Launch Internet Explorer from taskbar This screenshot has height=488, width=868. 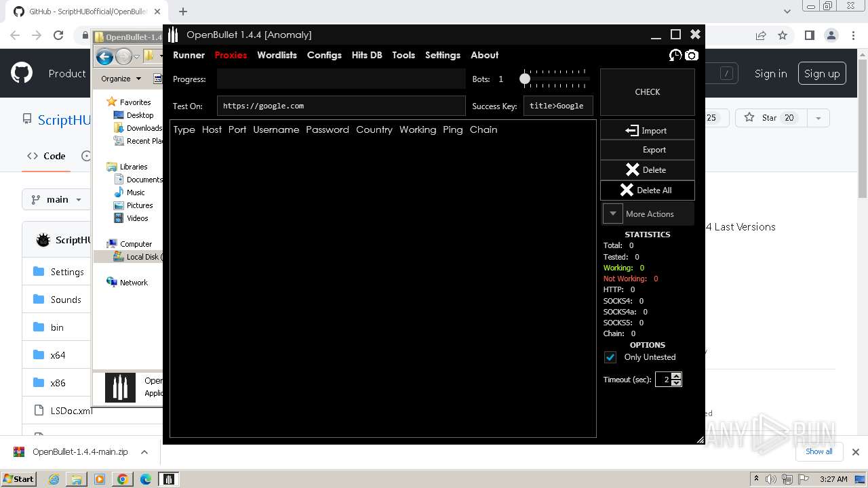coord(54,479)
